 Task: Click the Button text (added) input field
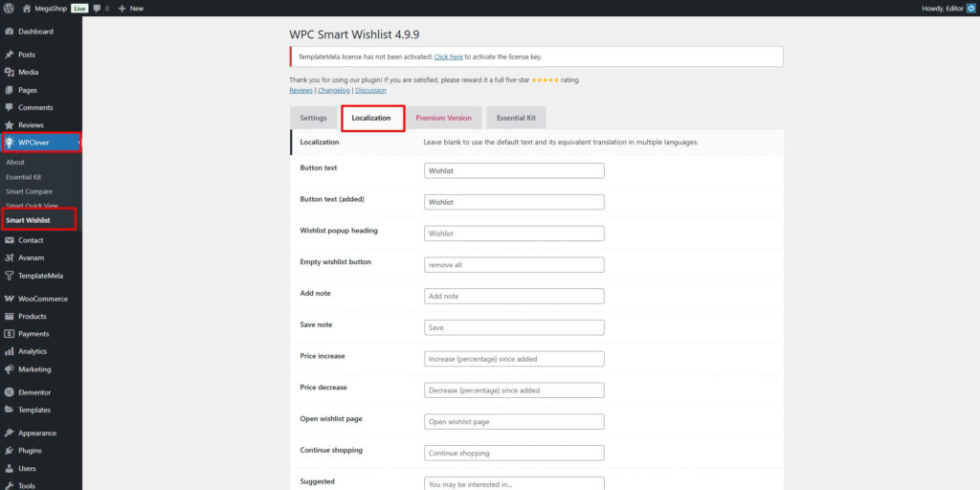[514, 202]
